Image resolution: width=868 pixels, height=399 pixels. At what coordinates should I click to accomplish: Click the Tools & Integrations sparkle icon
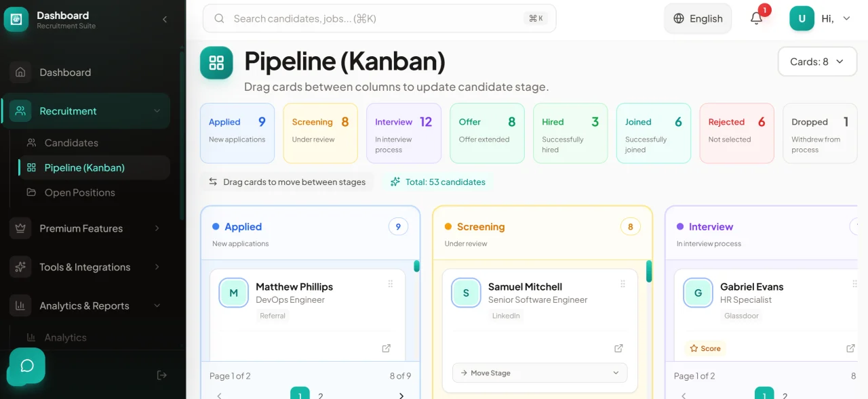20,267
